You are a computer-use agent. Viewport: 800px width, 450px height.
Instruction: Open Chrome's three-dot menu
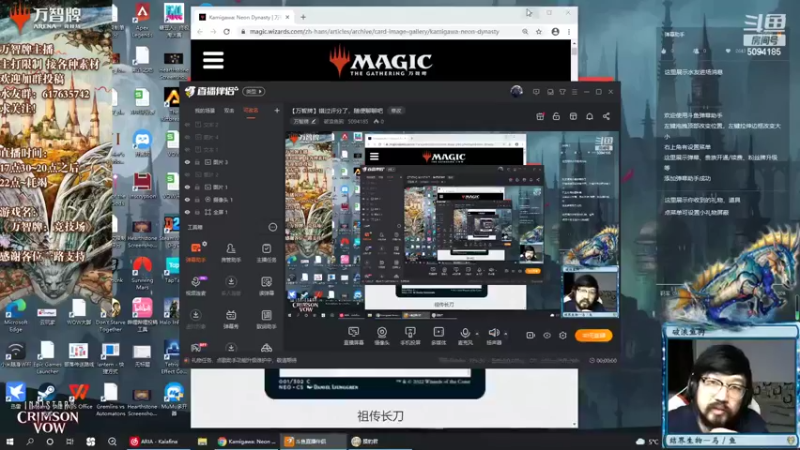coord(569,32)
